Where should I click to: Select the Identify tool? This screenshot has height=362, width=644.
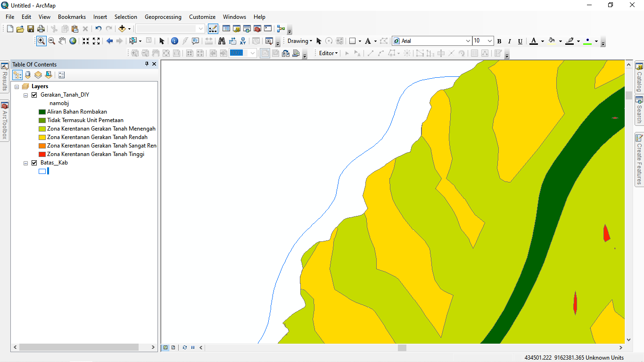coord(174,41)
